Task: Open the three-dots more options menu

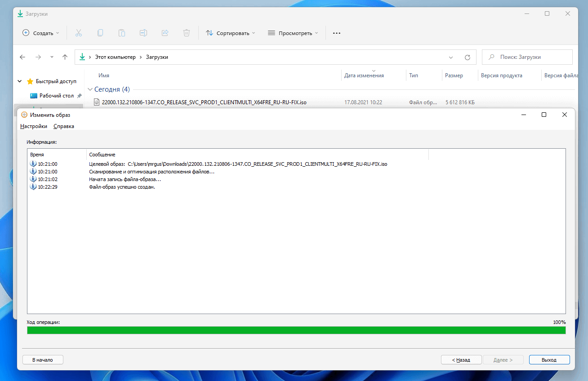Action: [337, 33]
